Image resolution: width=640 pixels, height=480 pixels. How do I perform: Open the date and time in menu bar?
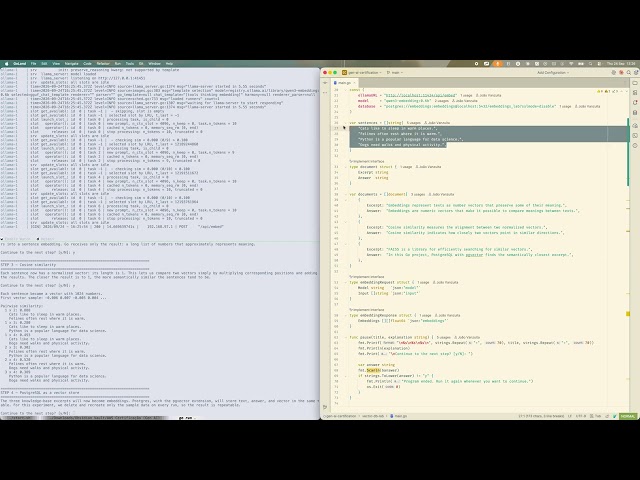click(x=621, y=64)
